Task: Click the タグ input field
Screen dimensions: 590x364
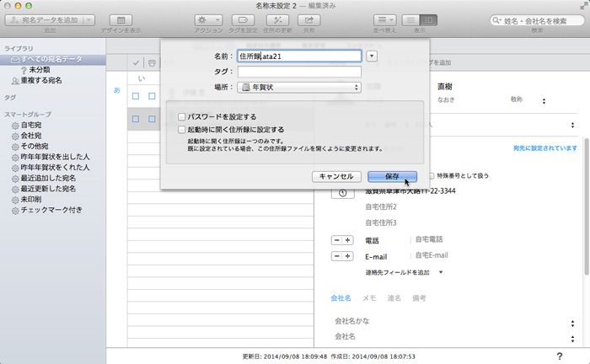Action: (x=298, y=72)
